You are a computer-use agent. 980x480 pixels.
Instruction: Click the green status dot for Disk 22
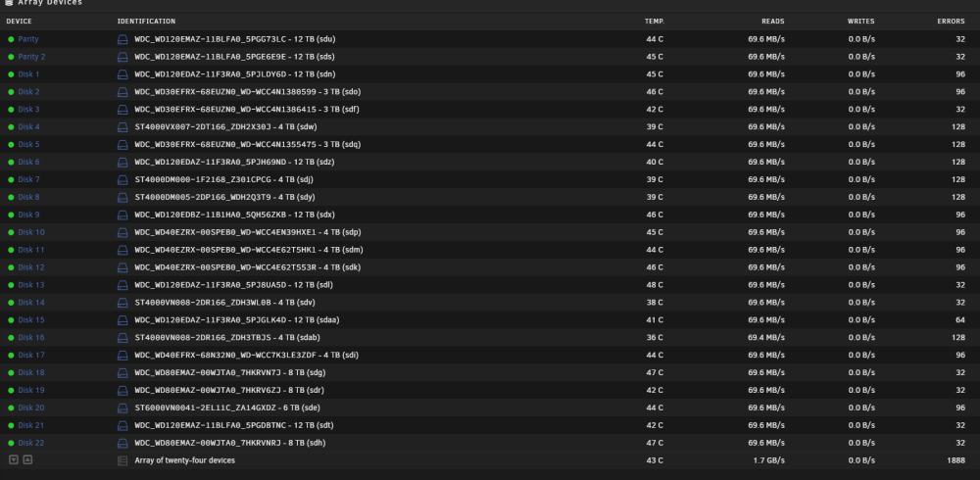11,443
